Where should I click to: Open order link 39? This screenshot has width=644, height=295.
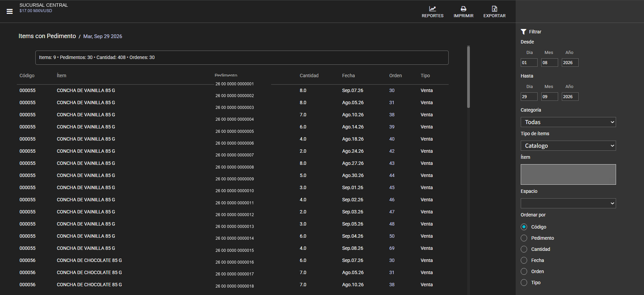point(392,127)
